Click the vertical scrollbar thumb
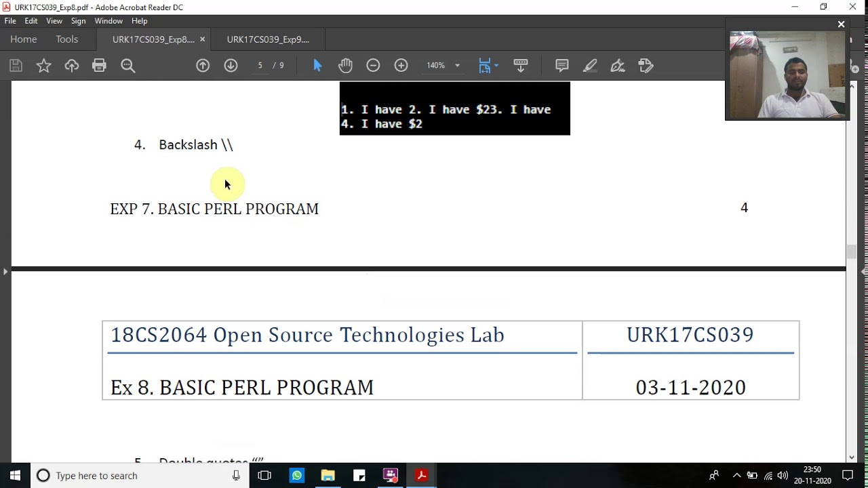Screen dimensions: 868x488 click(852, 251)
